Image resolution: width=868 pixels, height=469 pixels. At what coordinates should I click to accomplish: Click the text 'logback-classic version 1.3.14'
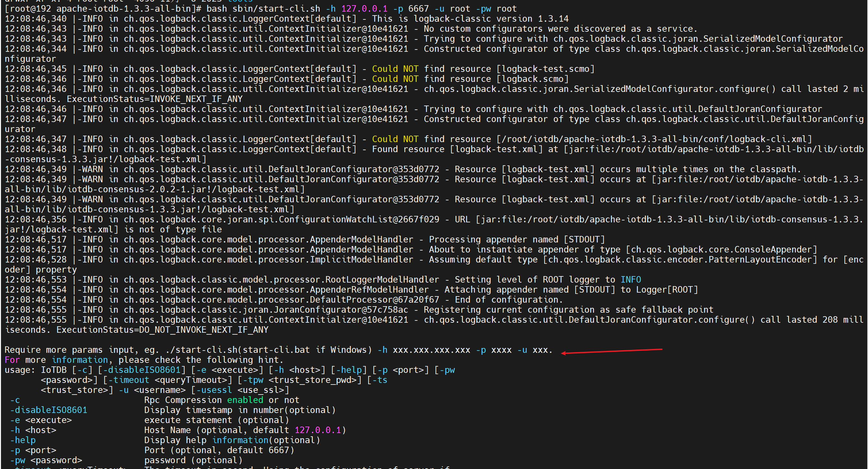pyautogui.click(x=491, y=19)
